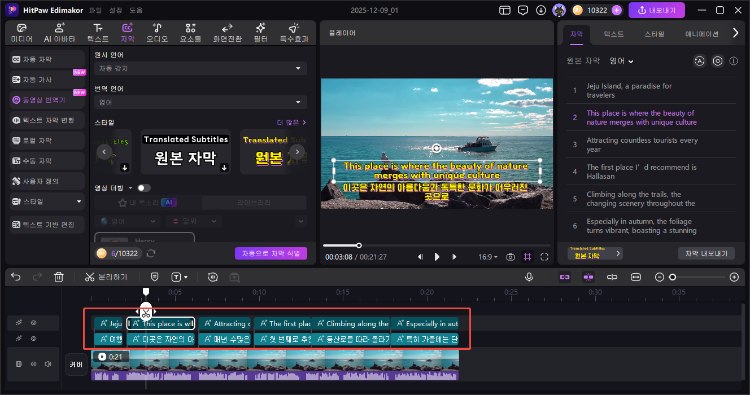Click the timeline zoom slider handle
The height and width of the screenshot is (395, 750).
click(x=673, y=277)
